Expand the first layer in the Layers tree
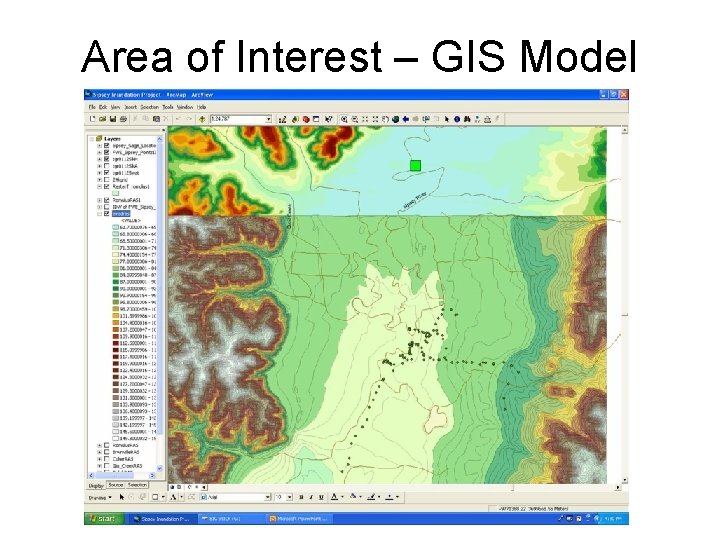This screenshot has height=540, width=720. [x=100, y=146]
